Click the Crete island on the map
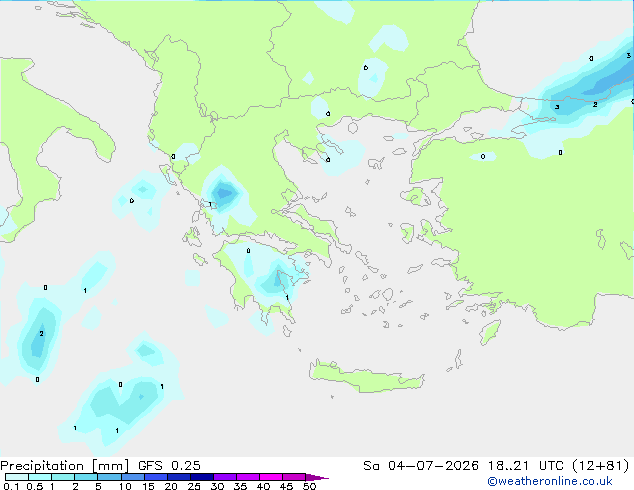This screenshot has height=490, width=634. pos(366,377)
